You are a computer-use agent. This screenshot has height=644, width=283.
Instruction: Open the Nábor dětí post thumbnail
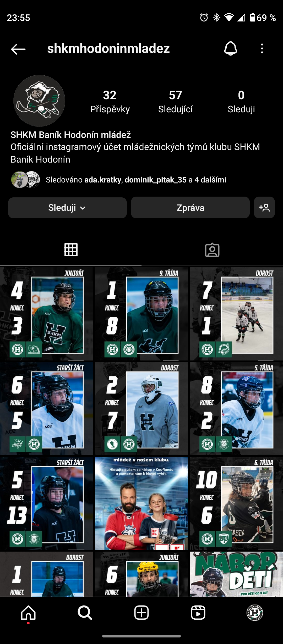236,574
